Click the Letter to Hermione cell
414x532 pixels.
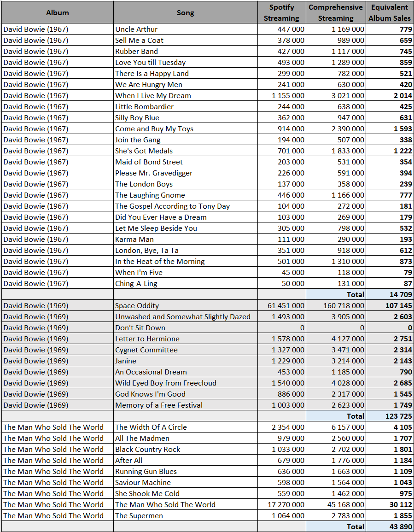185,339
